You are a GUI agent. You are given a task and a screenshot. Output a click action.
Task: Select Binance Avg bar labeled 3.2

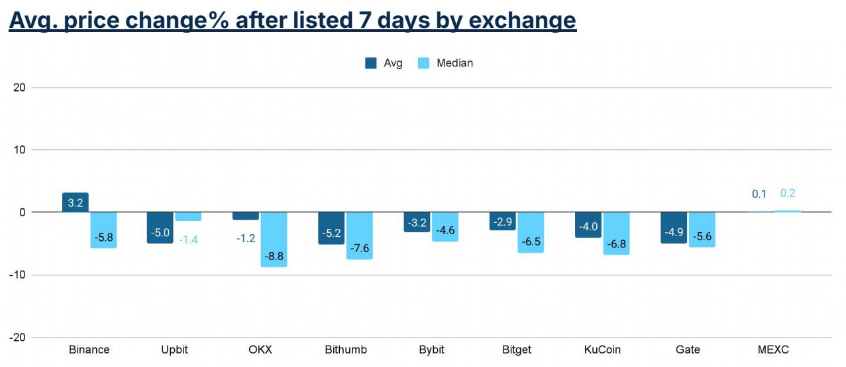pos(76,202)
